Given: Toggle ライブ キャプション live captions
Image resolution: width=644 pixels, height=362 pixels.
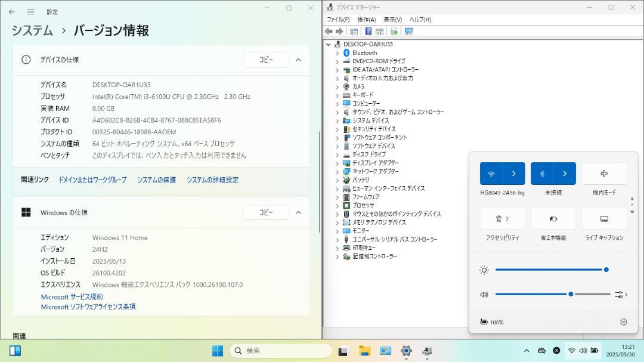Looking at the screenshot, I should pos(604,219).
